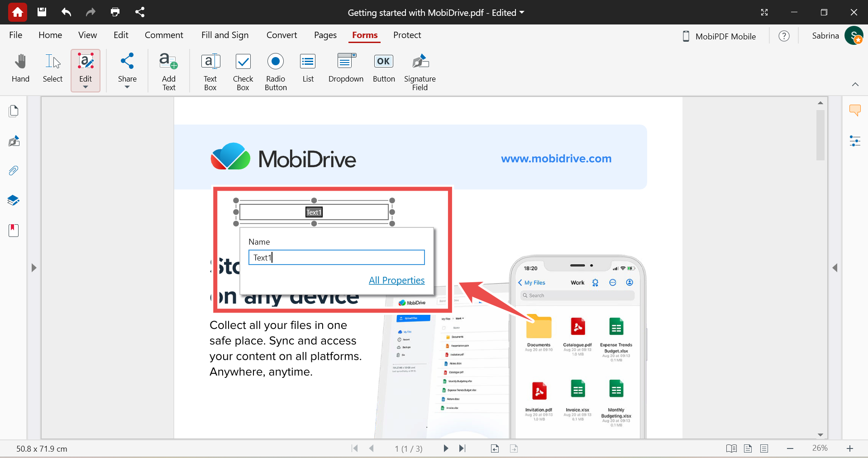
Task: Click the Home icon in title bar
Action: click(18, 12)
